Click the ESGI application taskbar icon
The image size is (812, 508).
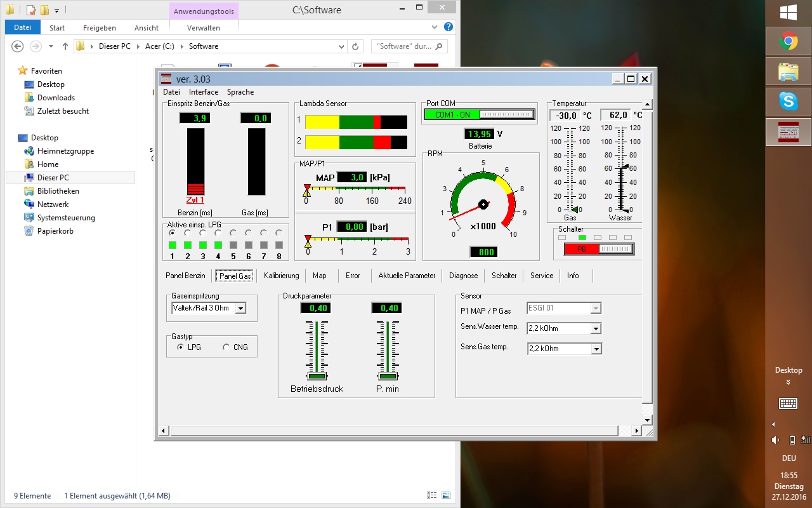789,131
